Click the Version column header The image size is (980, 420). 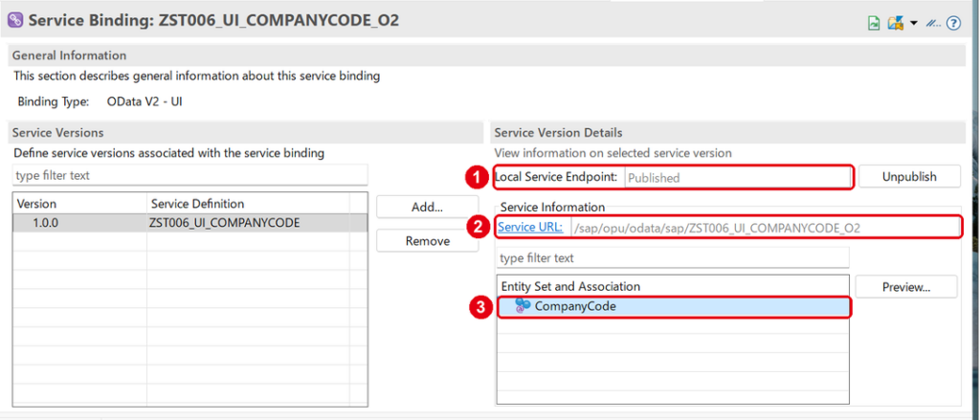pos(80,204)
